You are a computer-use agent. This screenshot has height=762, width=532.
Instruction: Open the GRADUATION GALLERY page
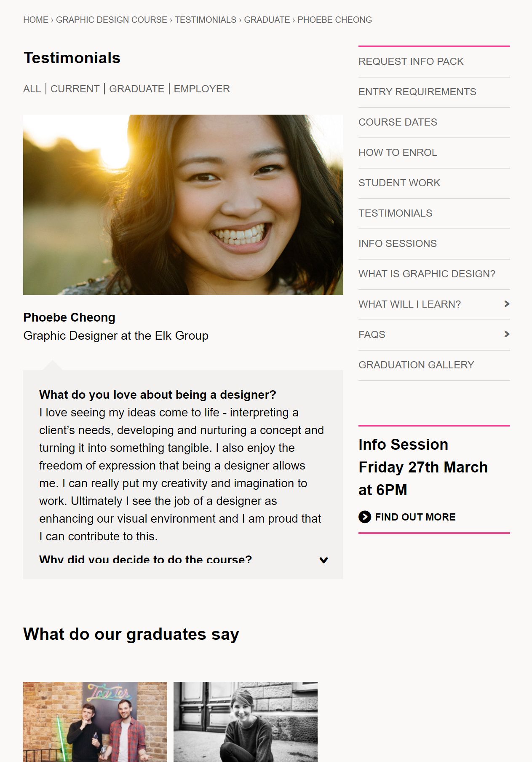[416, 365]
